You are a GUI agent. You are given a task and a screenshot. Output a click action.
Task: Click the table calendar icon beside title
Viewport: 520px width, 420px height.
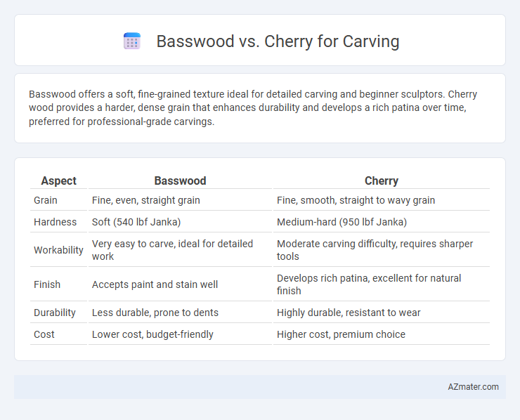click(132, 41)
